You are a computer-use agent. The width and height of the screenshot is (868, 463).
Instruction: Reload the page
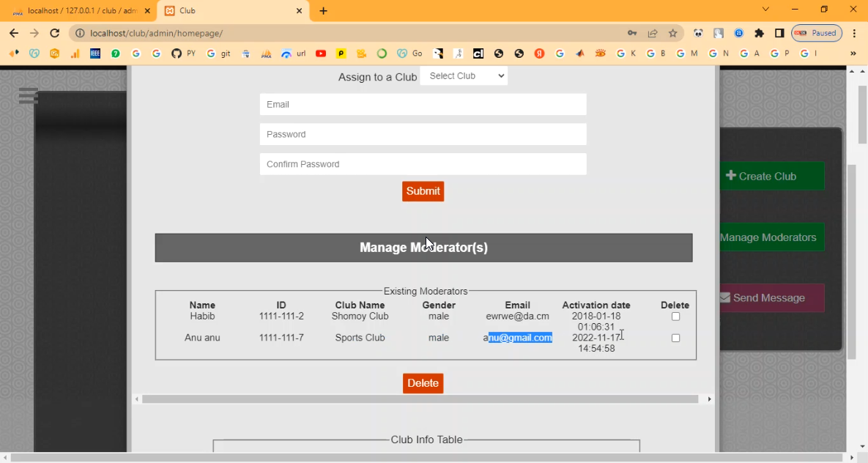[x=54, y=33]
